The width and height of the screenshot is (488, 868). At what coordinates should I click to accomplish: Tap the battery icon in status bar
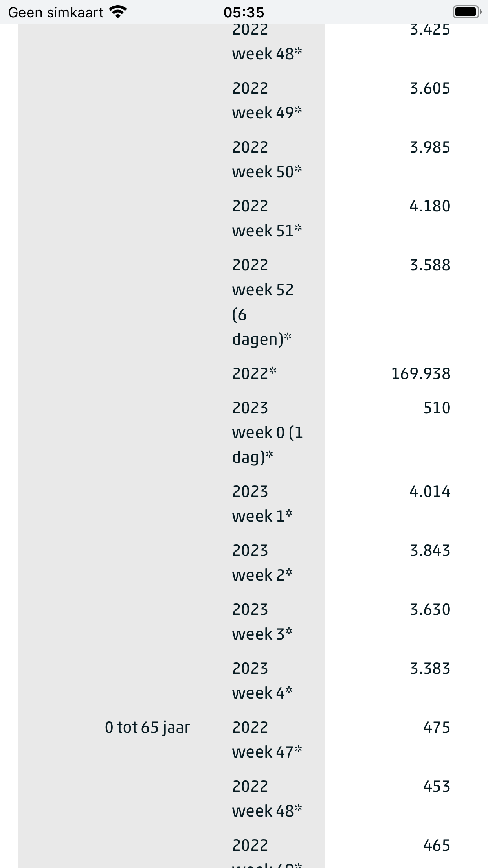click(467, 12)
